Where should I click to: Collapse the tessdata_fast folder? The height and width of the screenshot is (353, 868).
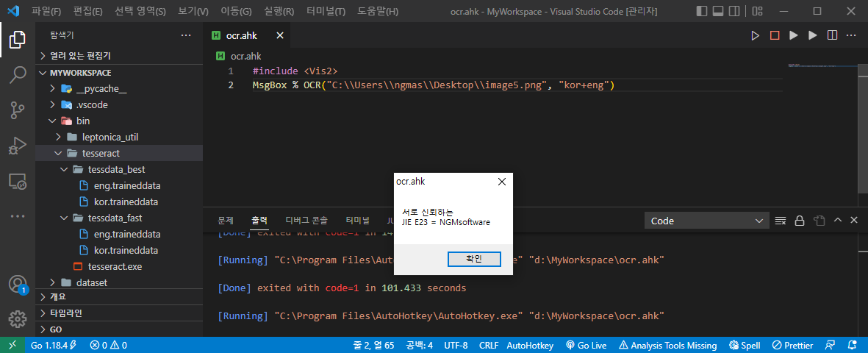tap(119, 218)
